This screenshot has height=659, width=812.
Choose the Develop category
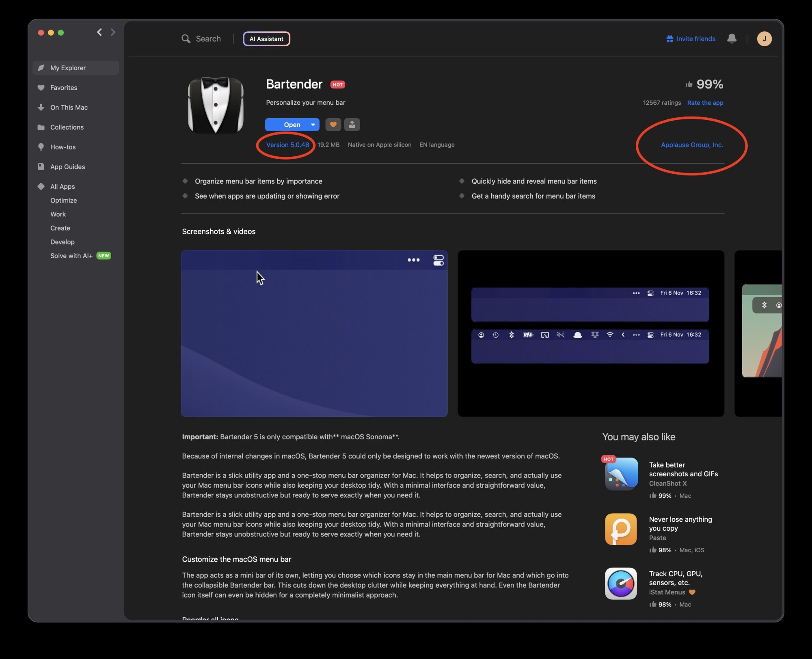click(63, 242)
